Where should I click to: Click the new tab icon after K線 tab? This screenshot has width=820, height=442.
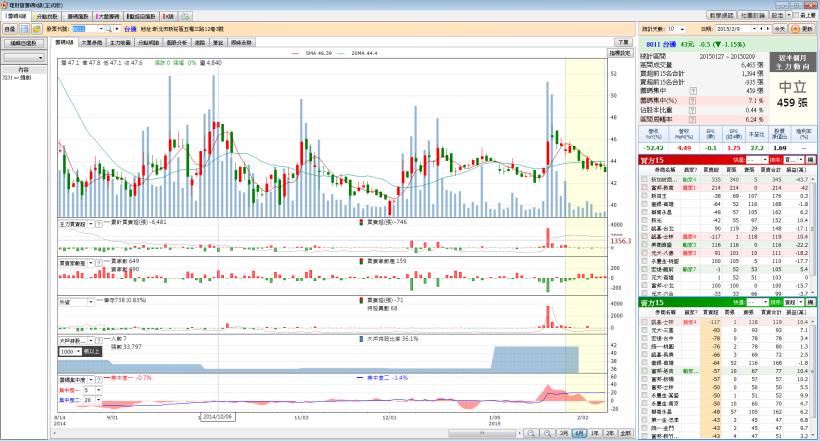185,17
